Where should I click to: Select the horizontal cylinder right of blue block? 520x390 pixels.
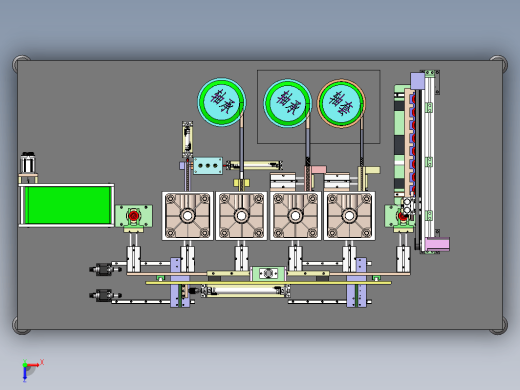[255, 165]
